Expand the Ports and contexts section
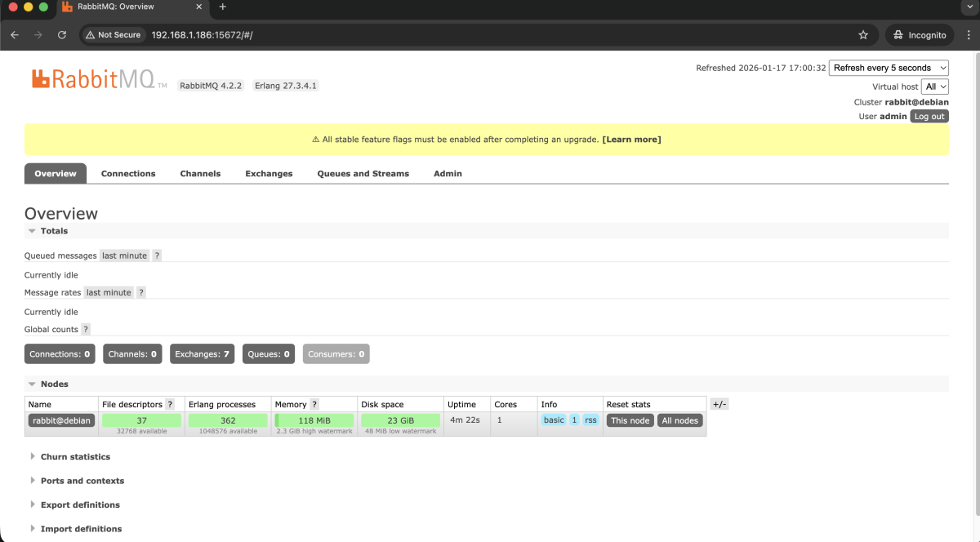This screenshot has width=980, height=542. coord(82,481)
